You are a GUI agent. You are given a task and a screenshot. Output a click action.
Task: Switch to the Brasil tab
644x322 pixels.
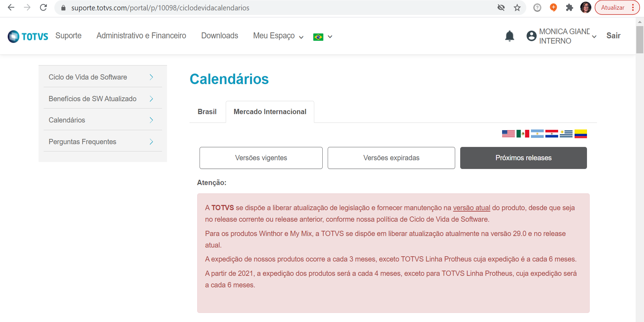[x=207, y=112]
